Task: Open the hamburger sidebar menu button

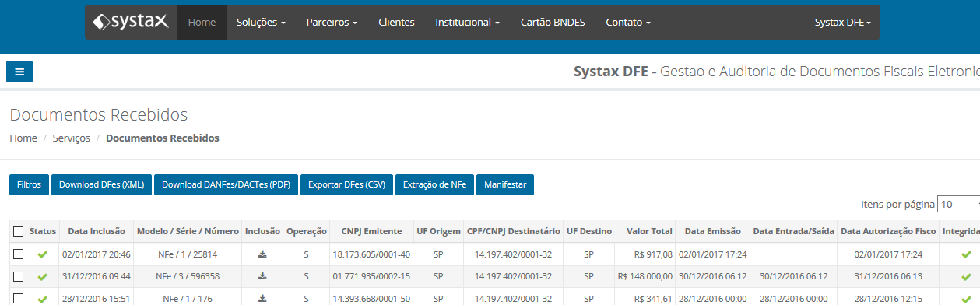Action: point(19,72)
